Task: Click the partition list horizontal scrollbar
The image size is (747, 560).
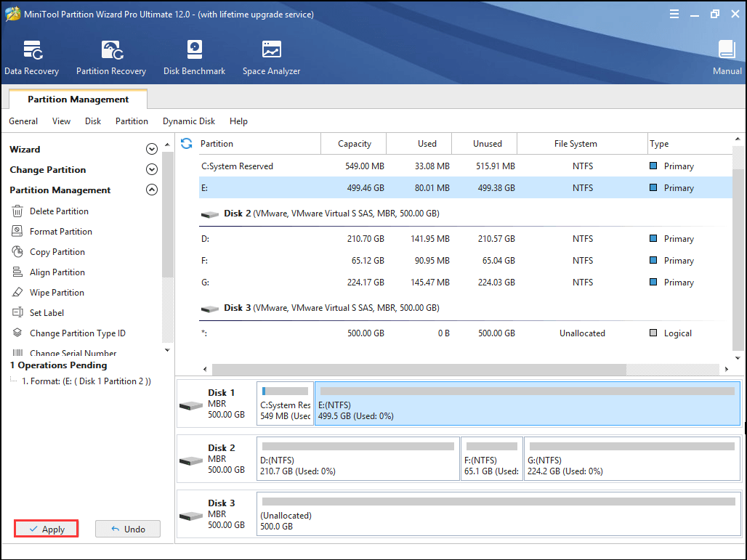Action: (419, 369)
